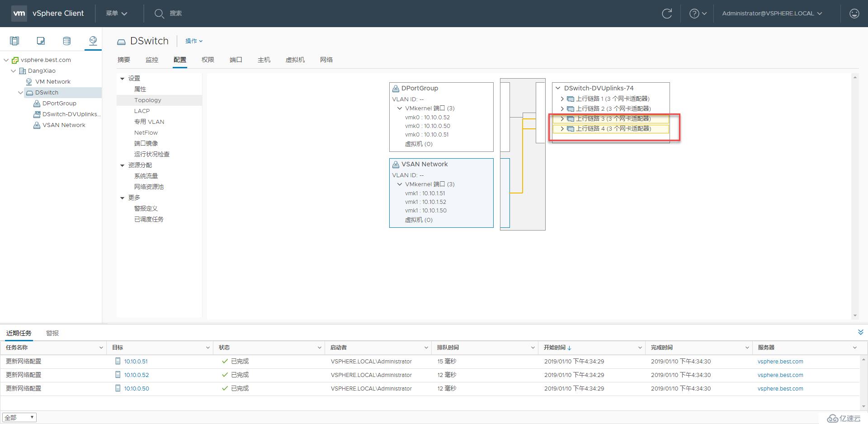Screen dimensions: 868x424
Task: Open the VMs and Templates inventory icon
Action: click(41, 41)
